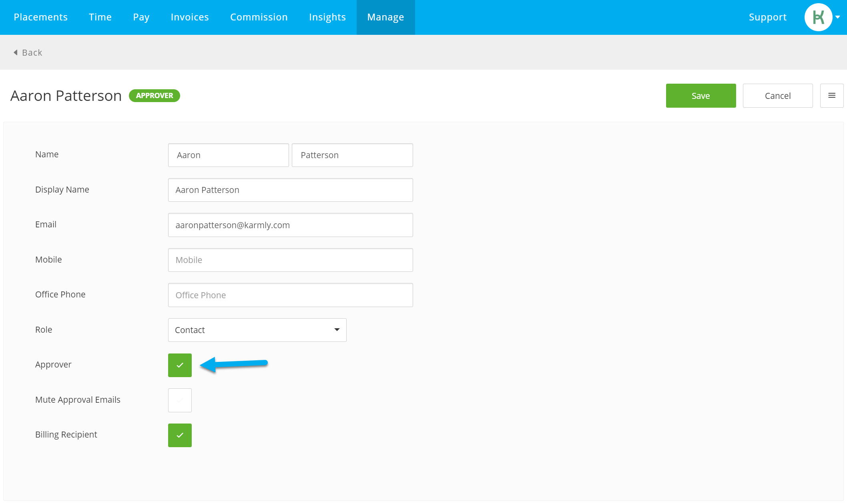View the Insights tab

tap(327, 17)
